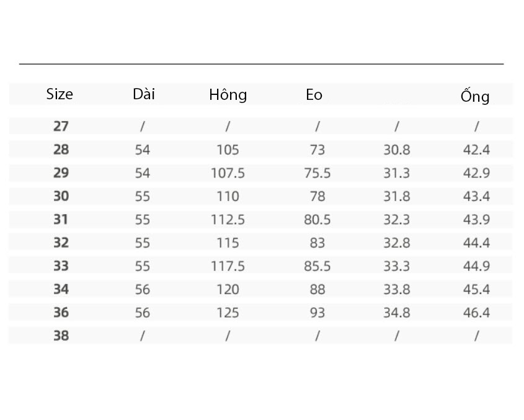Select size 29 row label
This screenshot has height=420, width=524.
(x=61, y=173)
